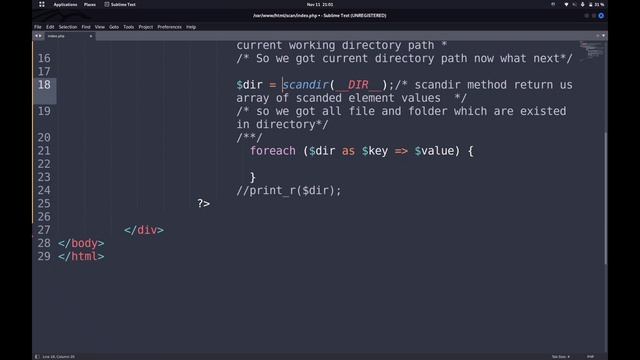Click the closing </div> tag
Viewport: 640px width, 360px height.
[x=144, y=230]
